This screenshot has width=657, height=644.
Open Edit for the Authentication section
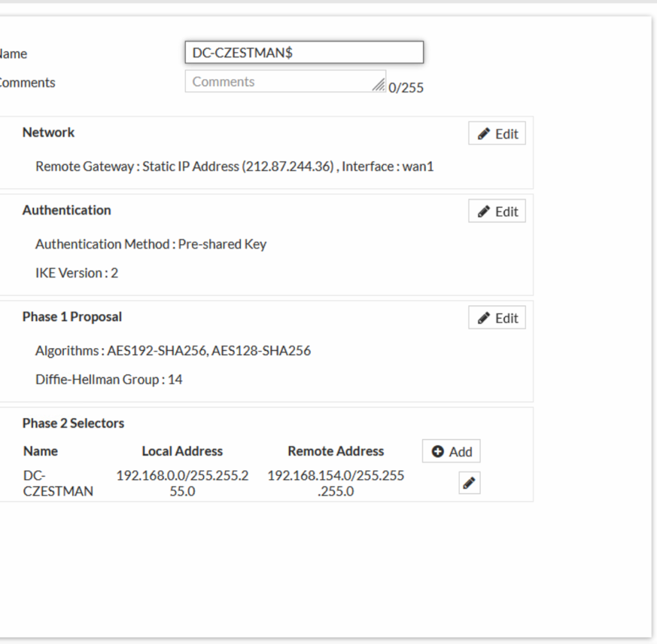tap(497, 211)
